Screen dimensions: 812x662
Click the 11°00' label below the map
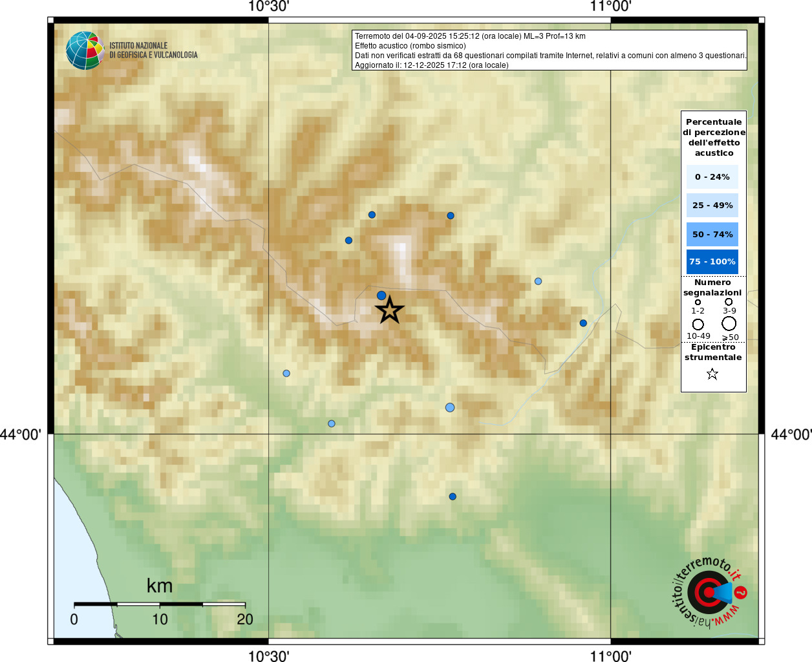click(610, 656)
